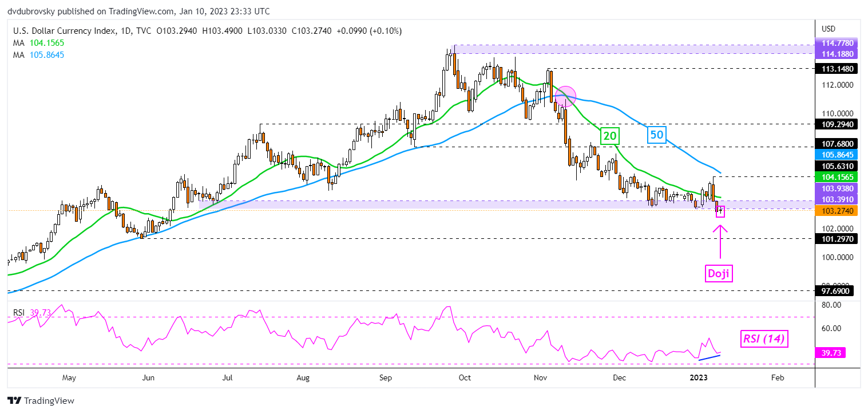Click the May label on time axis
Viewport: 868px width, 413px height.
point(69,377)
